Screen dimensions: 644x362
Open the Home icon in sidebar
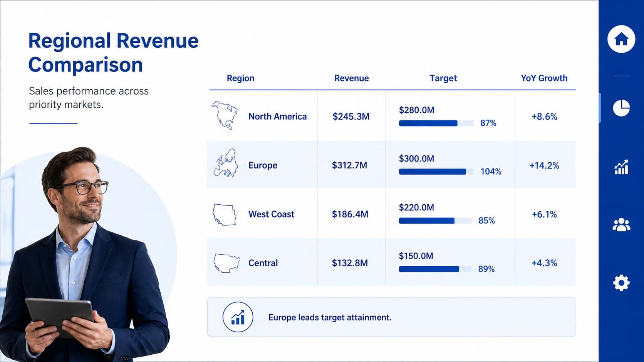(x=621, y=39)
